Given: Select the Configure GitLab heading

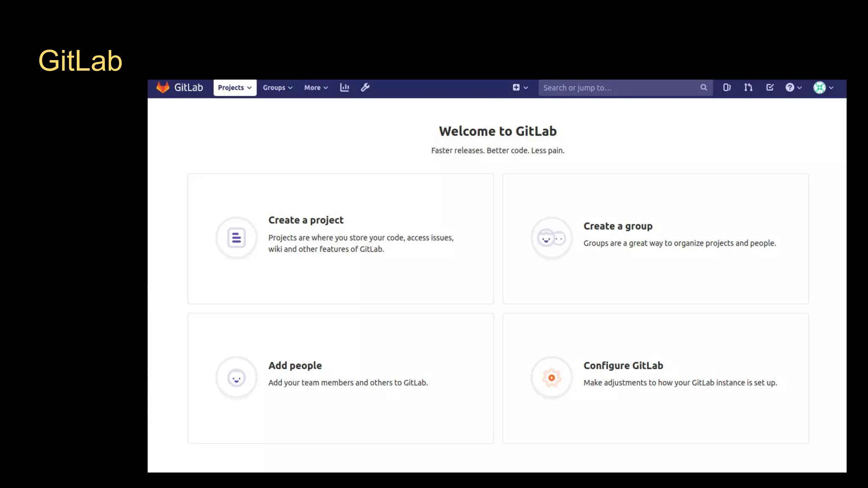Looking at the screenshot, I should [623, 366].
